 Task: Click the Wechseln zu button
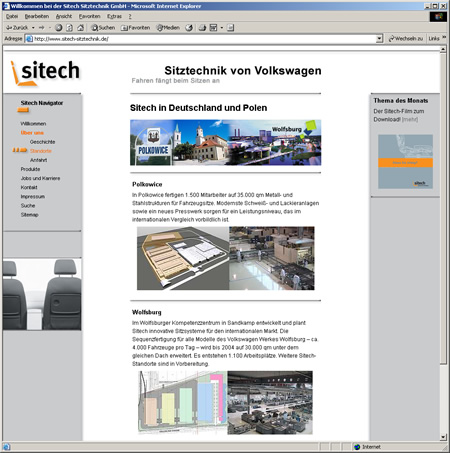[406, 39]
